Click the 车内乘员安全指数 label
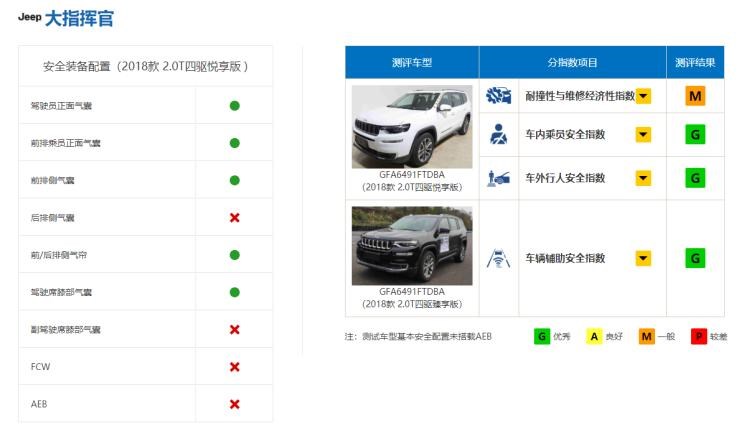The width and height of the screenshot is (744, 424). pyautogui.click(x=565, y=134)
